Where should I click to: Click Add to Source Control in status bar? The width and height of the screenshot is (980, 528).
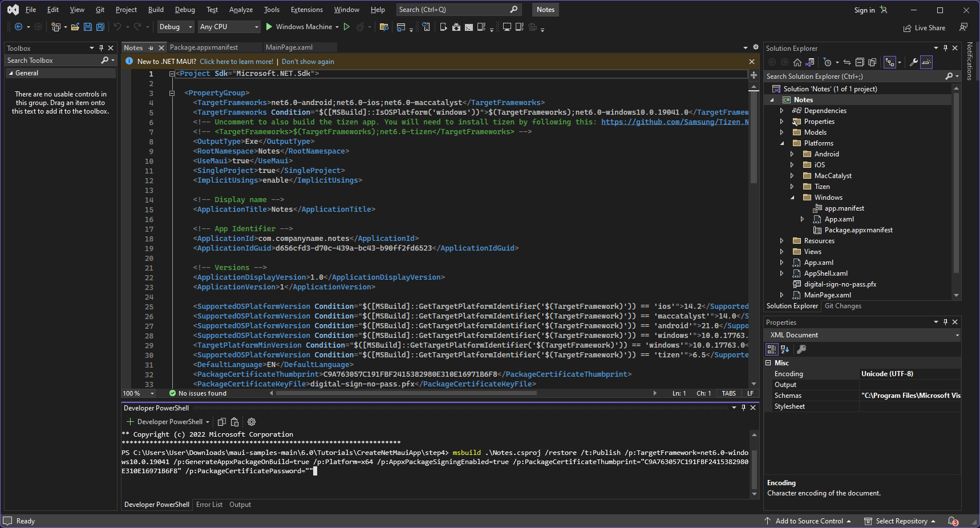[x=808, y=521]
